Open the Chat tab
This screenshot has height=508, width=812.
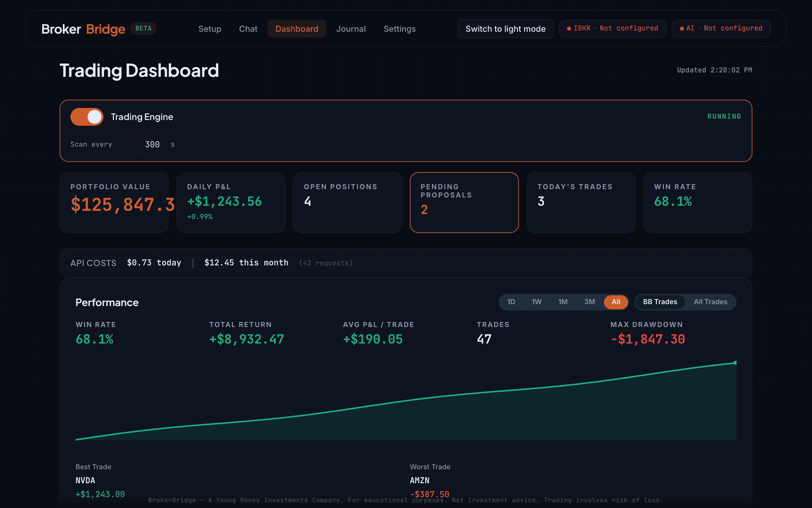[x=248, y=29]
